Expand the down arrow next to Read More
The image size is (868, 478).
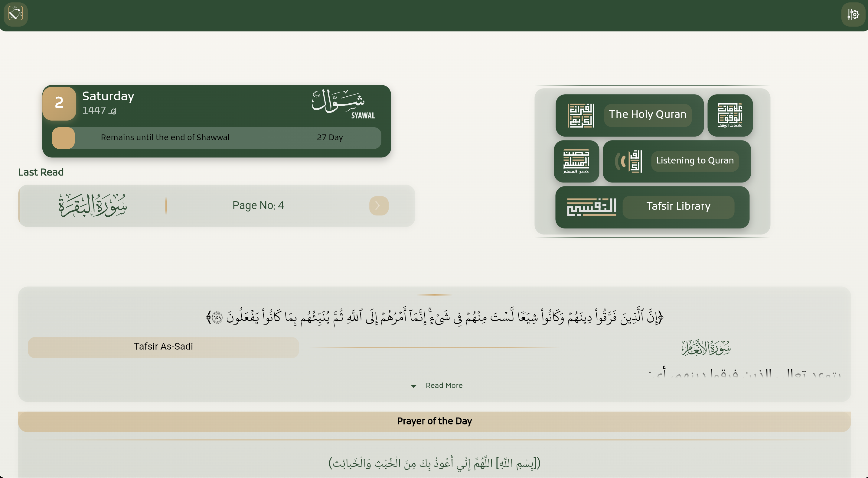[413, 386]
